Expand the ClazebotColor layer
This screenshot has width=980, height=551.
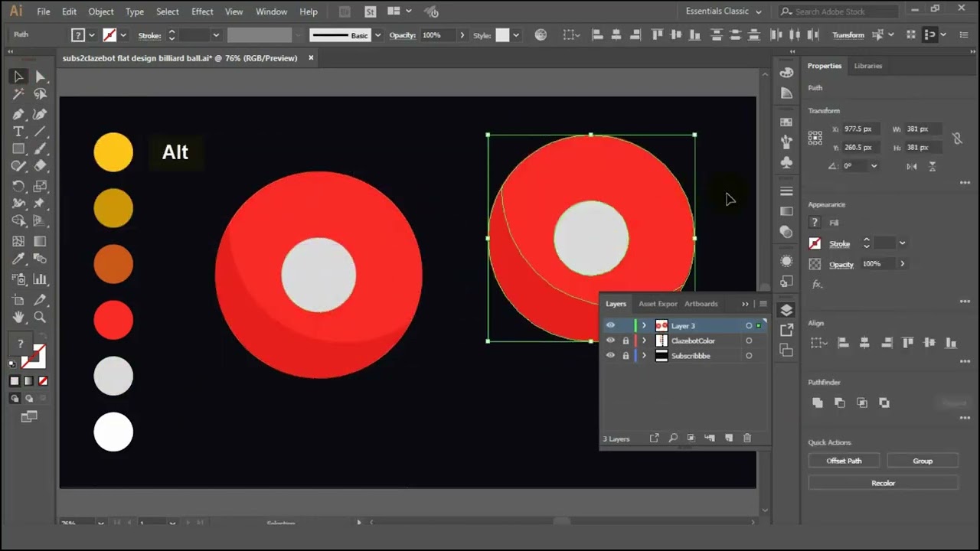[x=644, y=341]
